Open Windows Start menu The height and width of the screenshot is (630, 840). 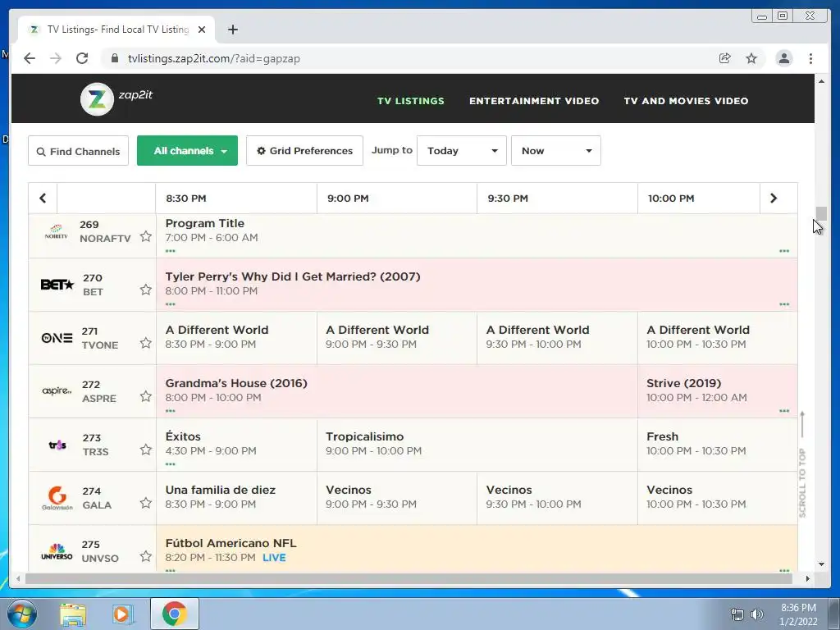[22, 614]
